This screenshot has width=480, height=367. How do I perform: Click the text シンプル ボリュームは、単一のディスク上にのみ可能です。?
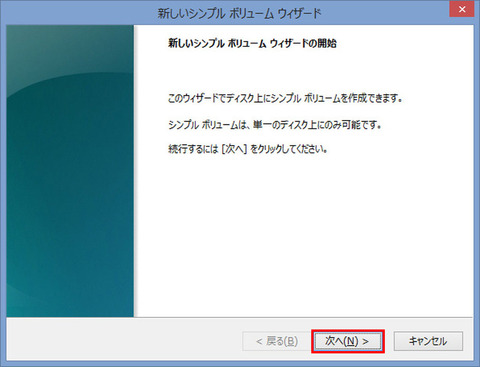(x=275, y=124)
